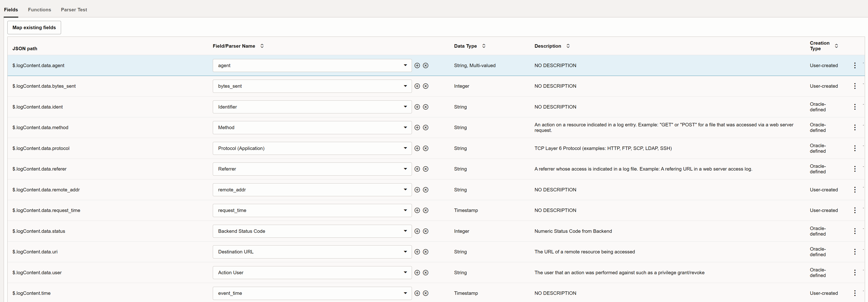The image size is (868, 302).
Task: Click the remove (x) icon for remote_addr
Action: tap(426, 190)
